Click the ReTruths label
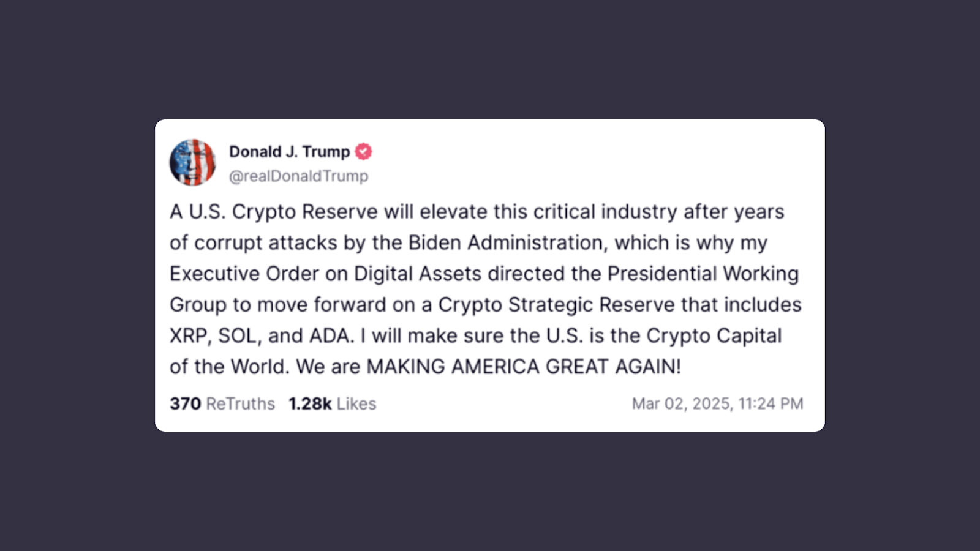This screenshot has width=980, height=551. [241, 403]
